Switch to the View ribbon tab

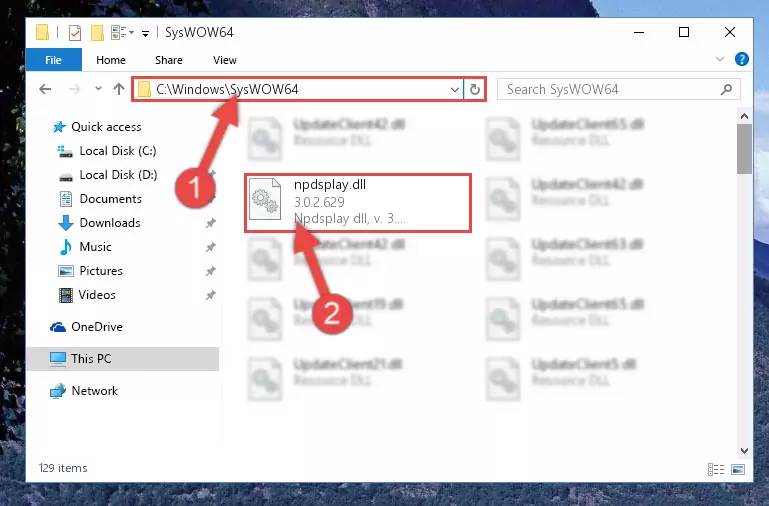pyautogui.click(x=225, y=60)
